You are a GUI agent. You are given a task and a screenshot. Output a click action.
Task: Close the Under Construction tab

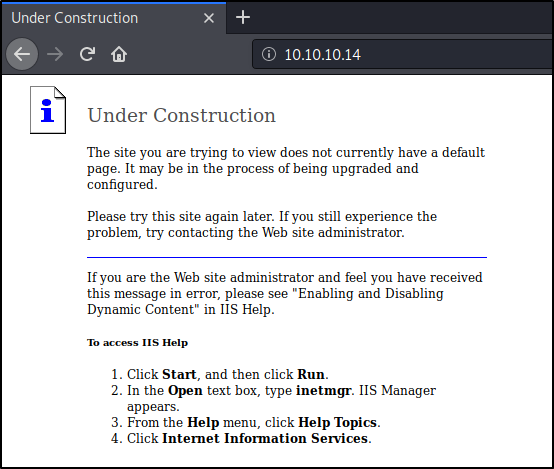point(209,18)
